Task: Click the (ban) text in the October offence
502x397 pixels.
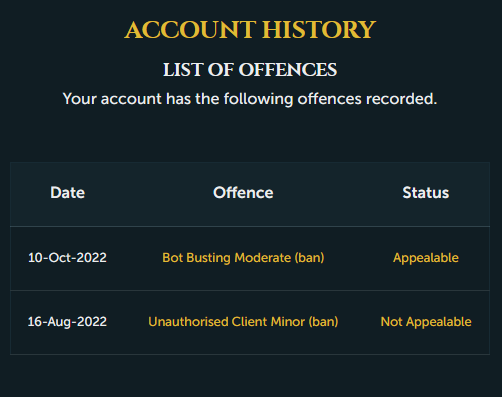Action: 309,258
